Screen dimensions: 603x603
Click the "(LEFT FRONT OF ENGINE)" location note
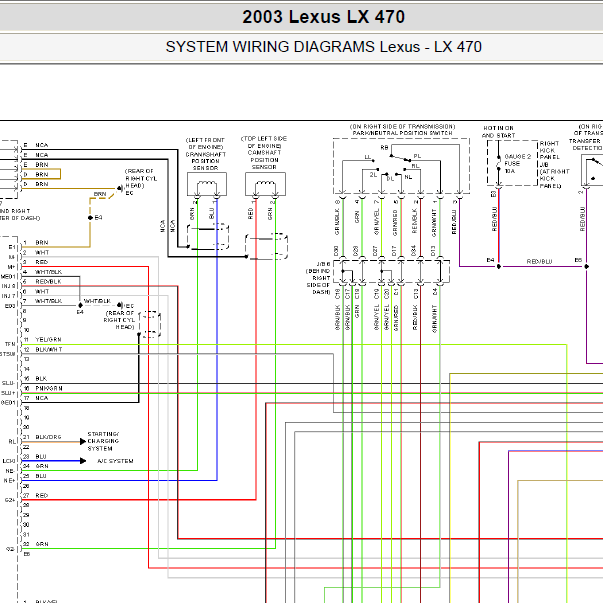(205, 143)
